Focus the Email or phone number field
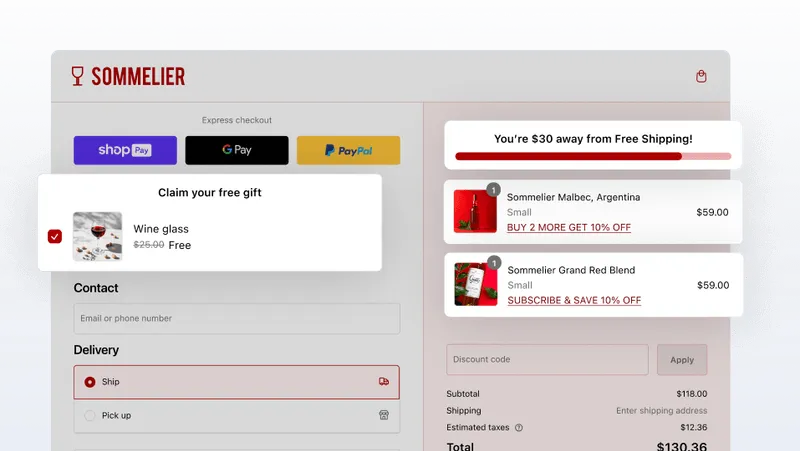The height and width of the screenshot is (451, 800). coord(237,318)
